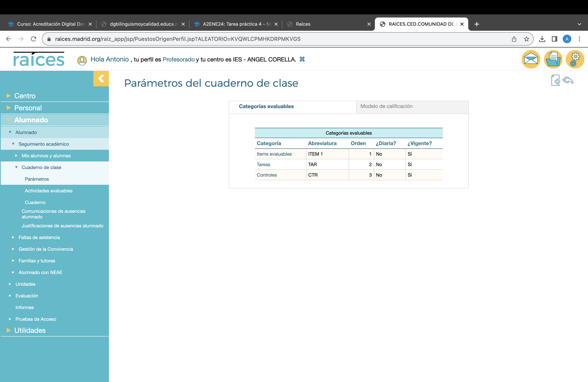This screenshot has width=588, height=382.
Task: Collapse the Cuaderno de clase tree item
Action: (x=41, y=167)
